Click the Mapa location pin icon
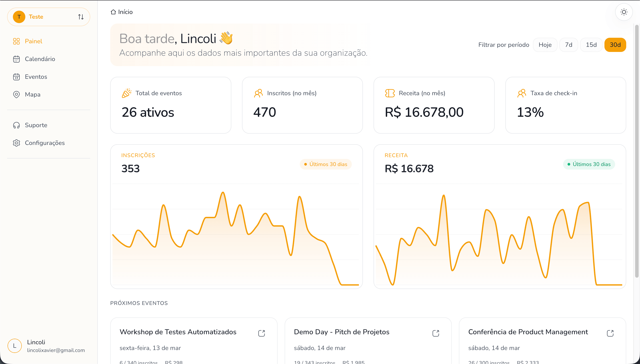 click(16, 95)
